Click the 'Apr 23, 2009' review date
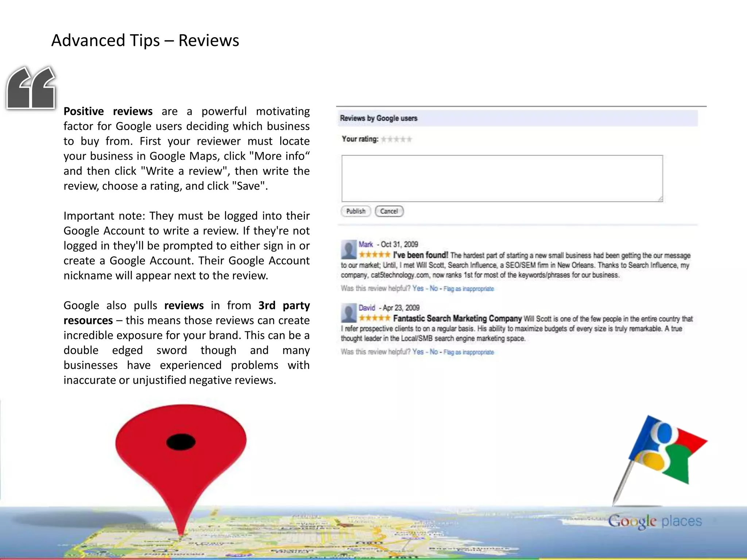 401,308
